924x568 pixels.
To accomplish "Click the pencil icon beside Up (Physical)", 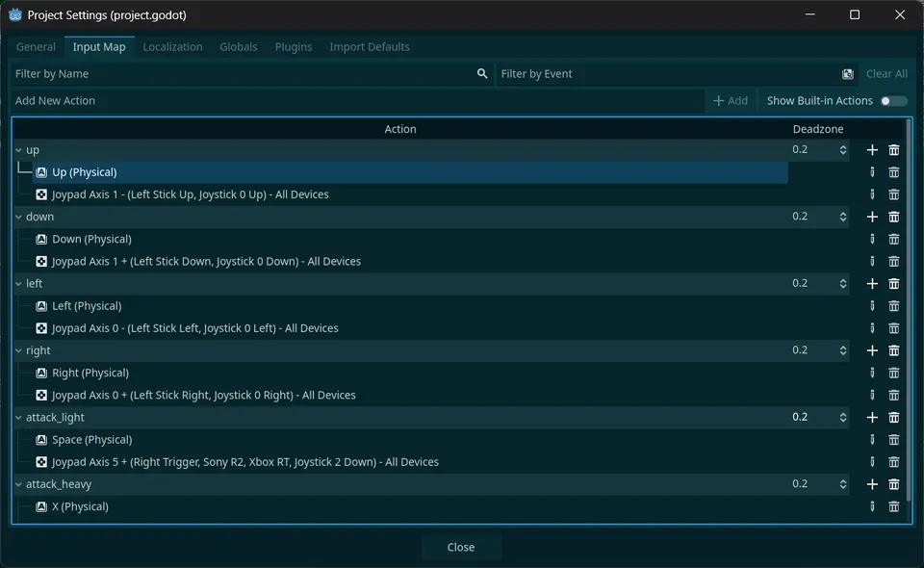I will pos(872,171).
